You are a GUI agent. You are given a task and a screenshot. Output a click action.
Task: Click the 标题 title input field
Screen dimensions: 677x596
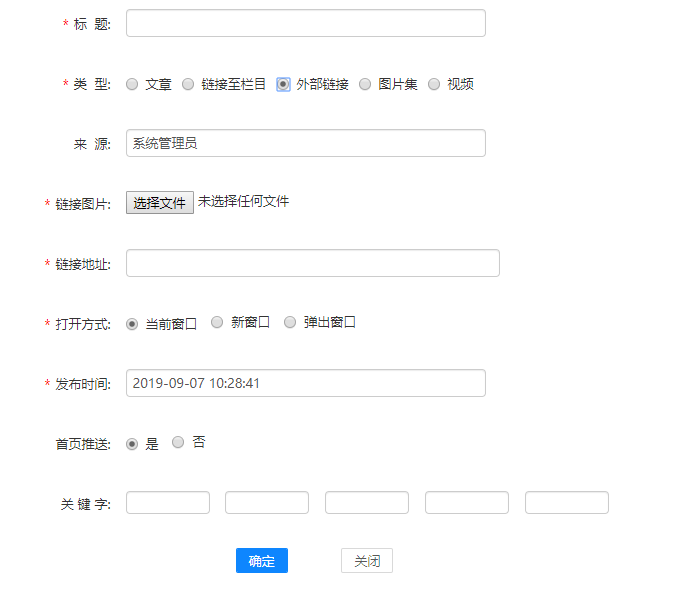(x=305, y=23)
